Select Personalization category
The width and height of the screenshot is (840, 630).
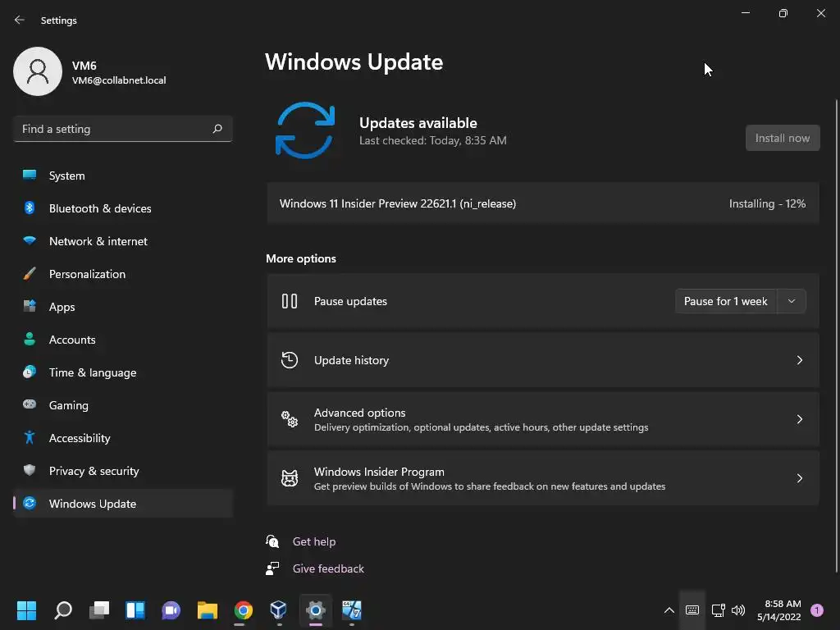pyautogui.click(x=123, y=274)
